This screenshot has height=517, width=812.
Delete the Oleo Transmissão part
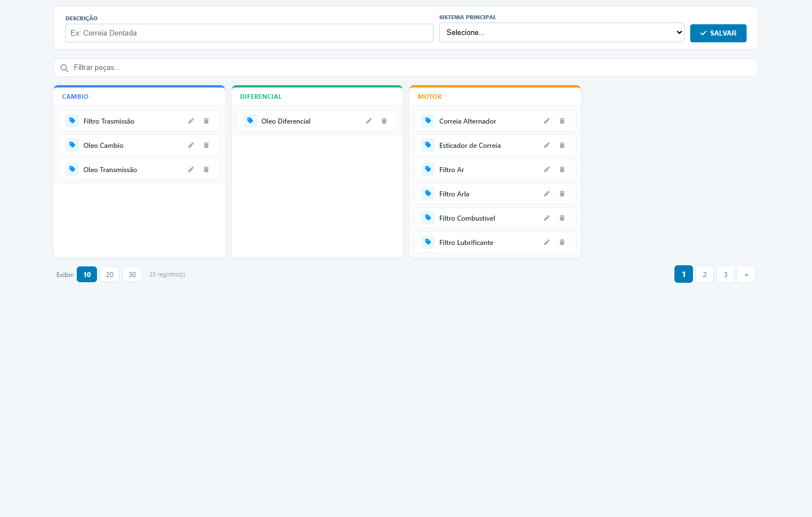(206, 169)
